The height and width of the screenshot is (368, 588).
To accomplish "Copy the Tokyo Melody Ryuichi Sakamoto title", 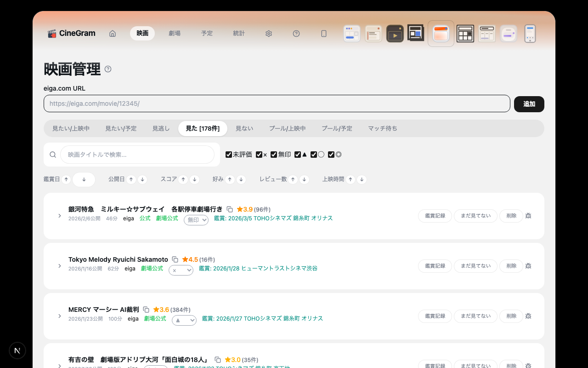I will coord(175,259).
